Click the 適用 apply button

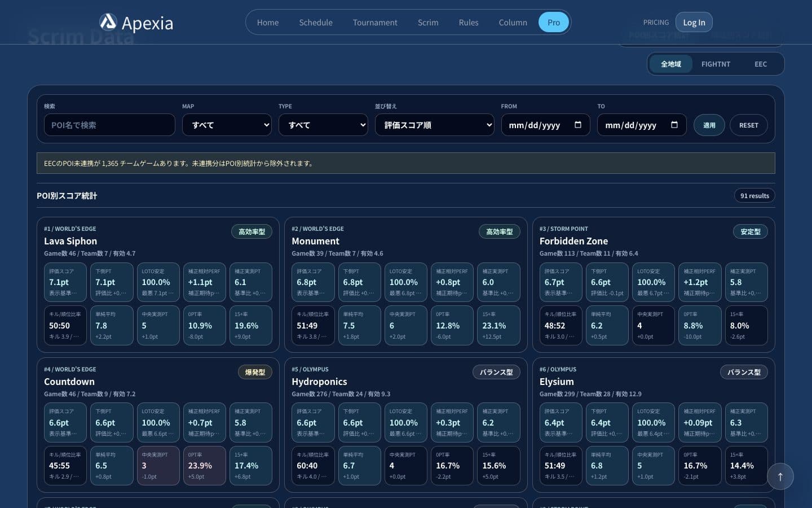[709, 125]
